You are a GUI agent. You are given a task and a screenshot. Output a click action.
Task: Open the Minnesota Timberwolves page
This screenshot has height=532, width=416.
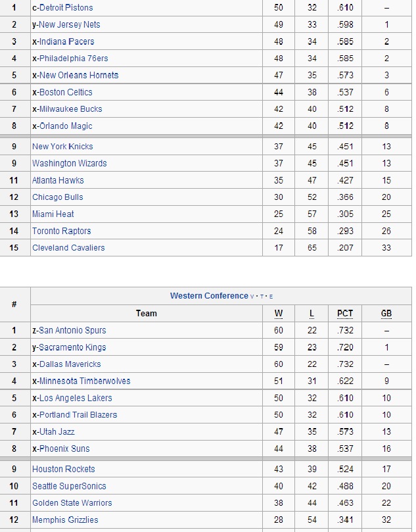(85, 381)
